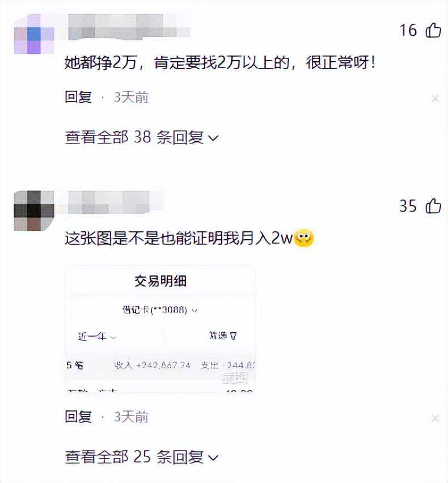Screen dimensions: 448x483
Task: Dismiss the second comment via its X icon
Action: pyautogui.click(x=435, y=418)
